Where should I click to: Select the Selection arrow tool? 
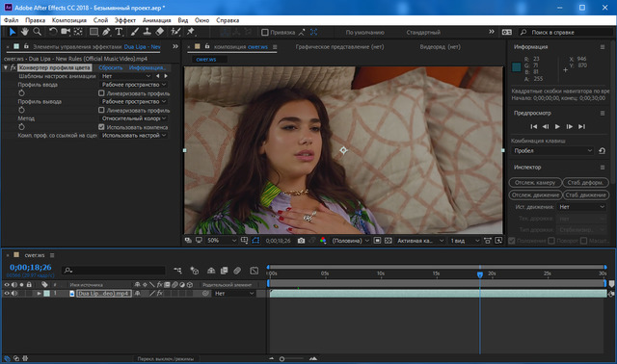coord(13,32)
